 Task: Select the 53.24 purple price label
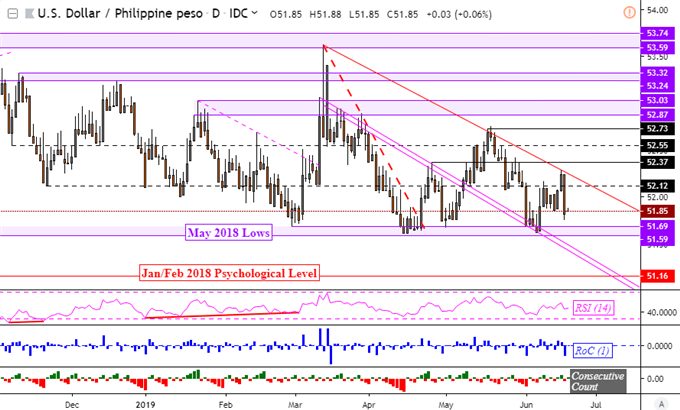(657, 85)
